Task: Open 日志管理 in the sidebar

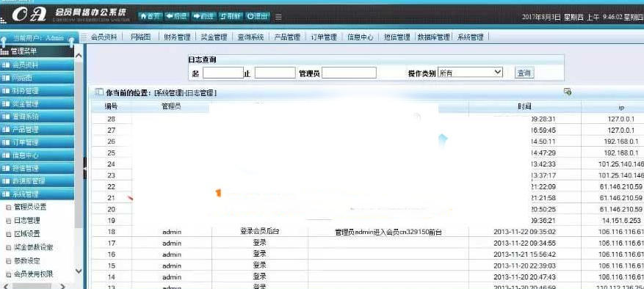Action: [27, 221]
